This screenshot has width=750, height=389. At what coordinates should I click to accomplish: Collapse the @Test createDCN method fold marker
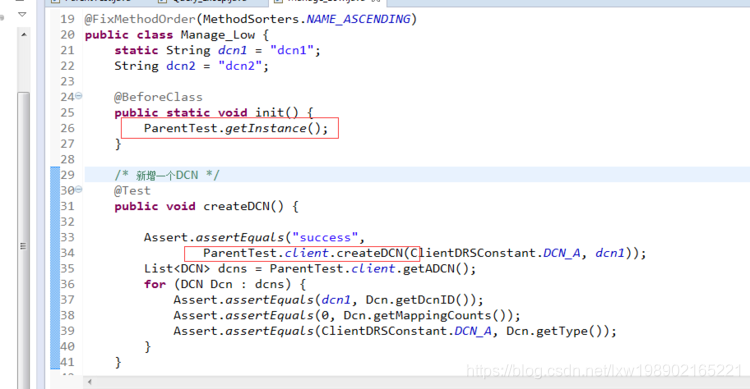pos(78,189)
